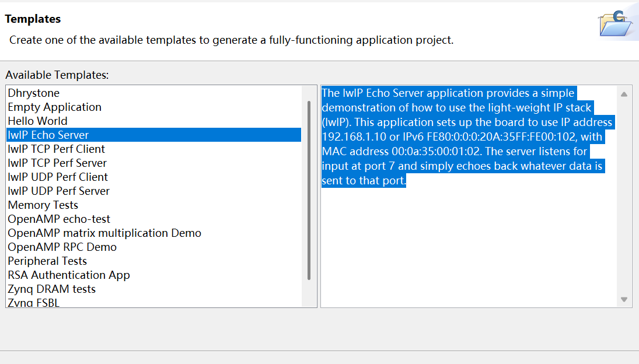Click the description pane scroll-down arrow
The width and height of the screenshot is (639, 364).
(624, 299)
